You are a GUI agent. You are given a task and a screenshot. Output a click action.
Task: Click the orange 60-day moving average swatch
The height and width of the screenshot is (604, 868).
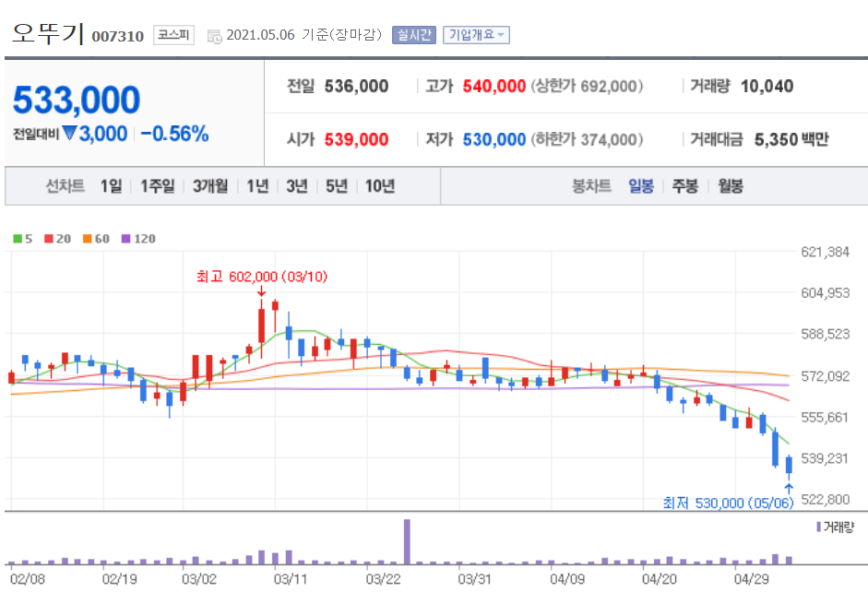pyautogui.click(x=87, y=239)
